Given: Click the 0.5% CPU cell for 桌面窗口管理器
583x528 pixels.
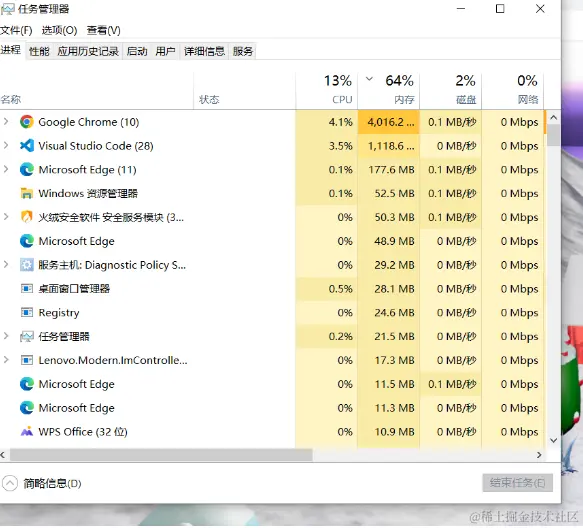Looking at the screenshot, I should (327, 289).
